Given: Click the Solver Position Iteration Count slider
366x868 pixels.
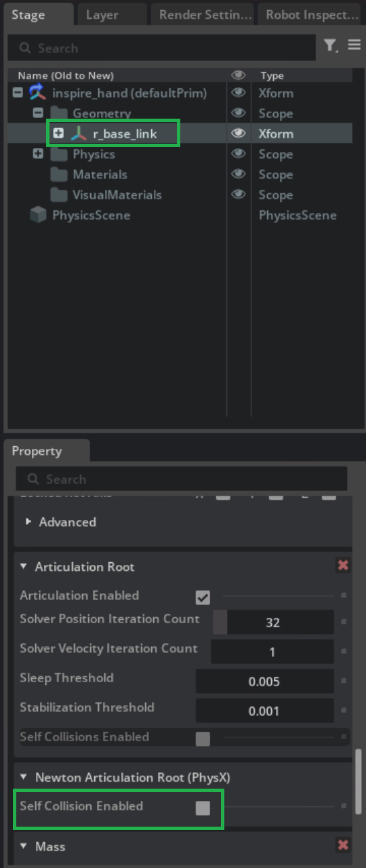Looking at the screenshot, I should click(x=272, y=622).
